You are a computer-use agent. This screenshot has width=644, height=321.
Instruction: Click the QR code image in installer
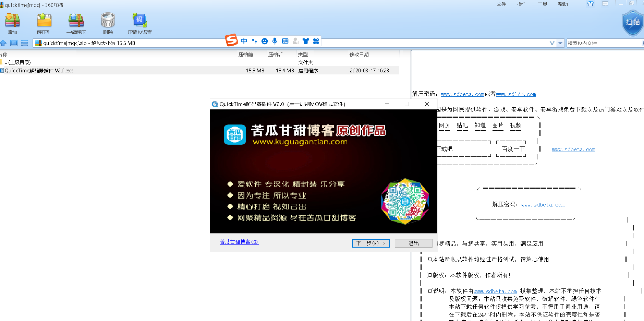[x=405, y=201]
